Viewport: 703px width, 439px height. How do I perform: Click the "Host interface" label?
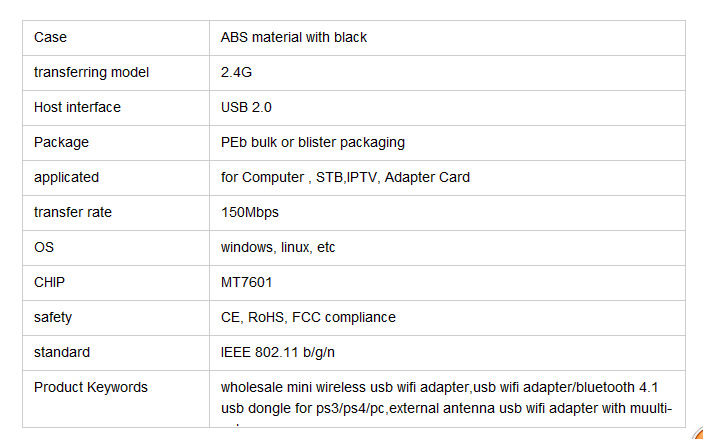(x=77, y=107)
